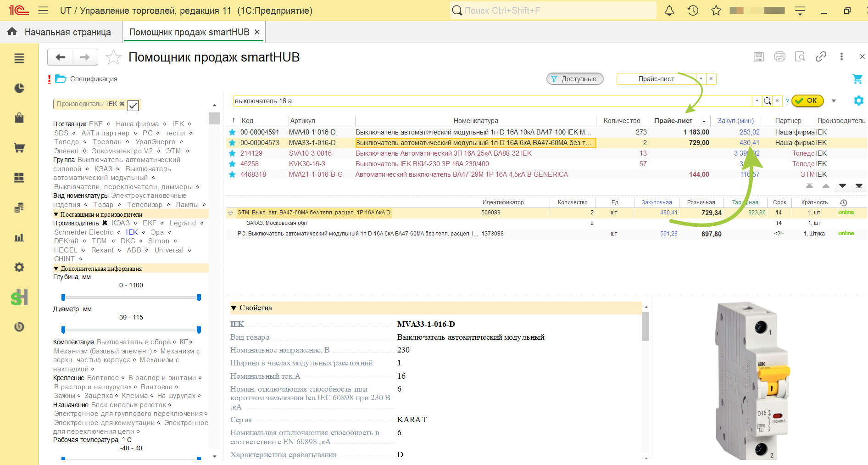Open sidebar sections list menu icon
Screen dimensions: 868x465
19,58
